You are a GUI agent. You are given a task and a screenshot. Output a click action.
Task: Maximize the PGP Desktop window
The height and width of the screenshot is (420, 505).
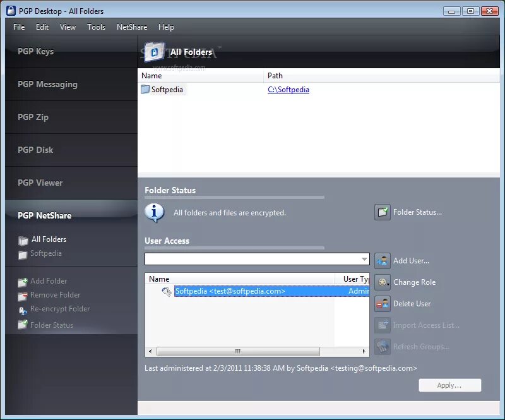pyautogui.click(x=470, y=11)
